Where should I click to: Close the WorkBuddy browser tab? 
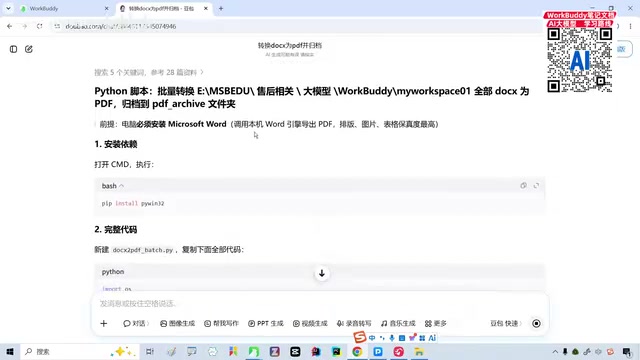tap(107, 9)
